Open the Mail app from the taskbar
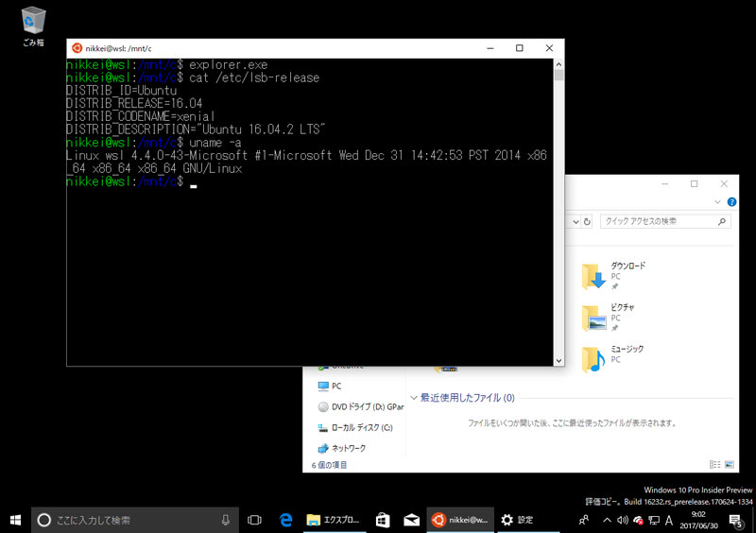This screenshot has height=533, width=756. 411,520
